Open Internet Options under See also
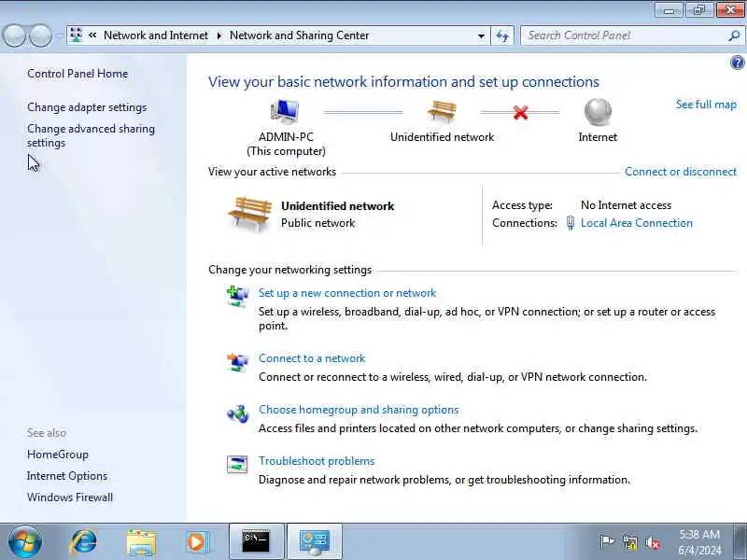747x560 pixels. pos(67,476)
